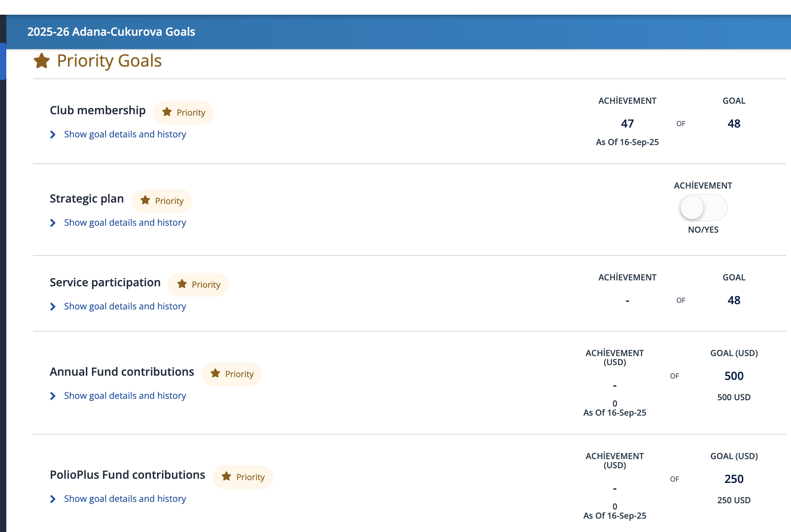This screenshot has height=532, width=791.
Task: Click the Club membership goal value 48
Action: point(734,124)
